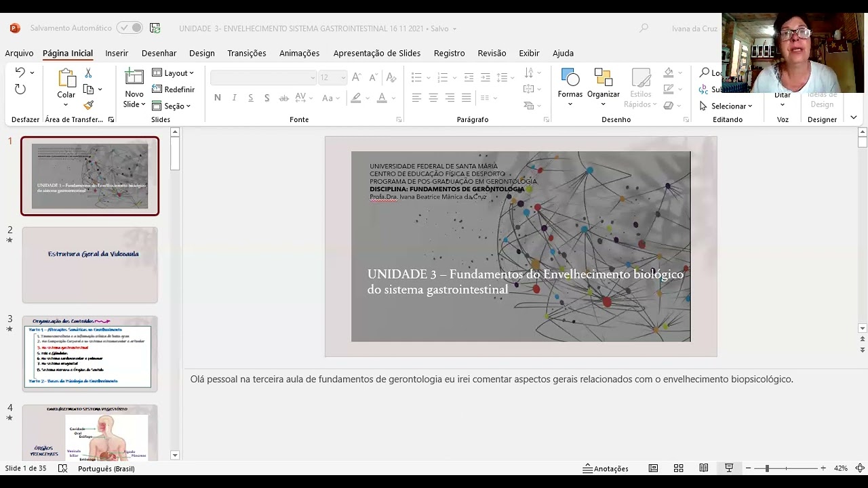Open the Área de Transferência dialog launcher
Image resolution: width=868 pixels, height=488 pixels.
coord(111,120)
